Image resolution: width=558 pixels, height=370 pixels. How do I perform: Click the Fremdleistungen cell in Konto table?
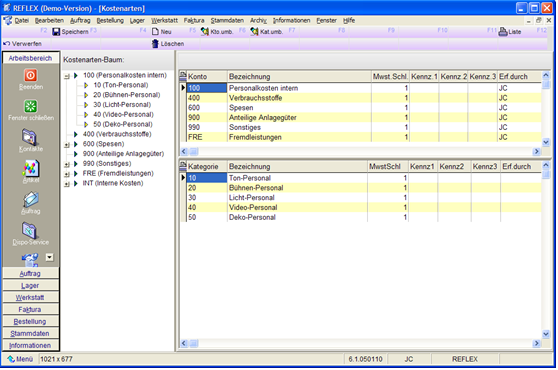click(299, 137)
